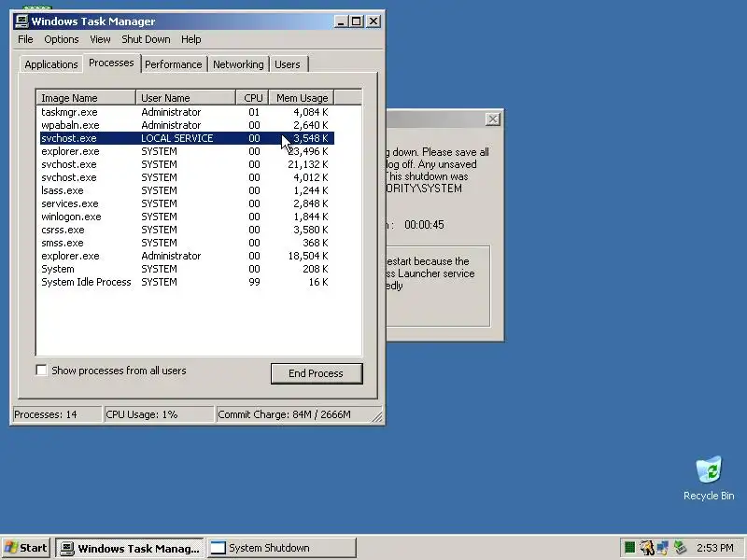Sort by the CPU column header

click(252, 98)
